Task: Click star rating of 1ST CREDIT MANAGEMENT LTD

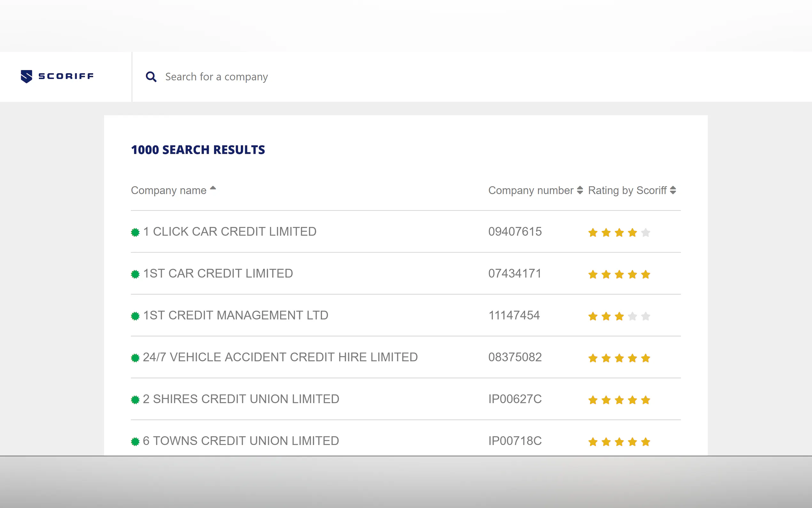Action: pos(619,316)
